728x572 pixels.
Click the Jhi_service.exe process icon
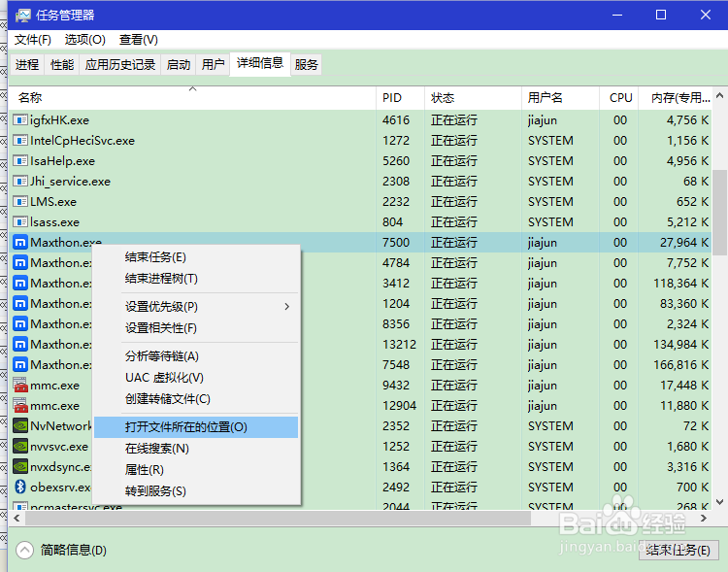[20, 182]
